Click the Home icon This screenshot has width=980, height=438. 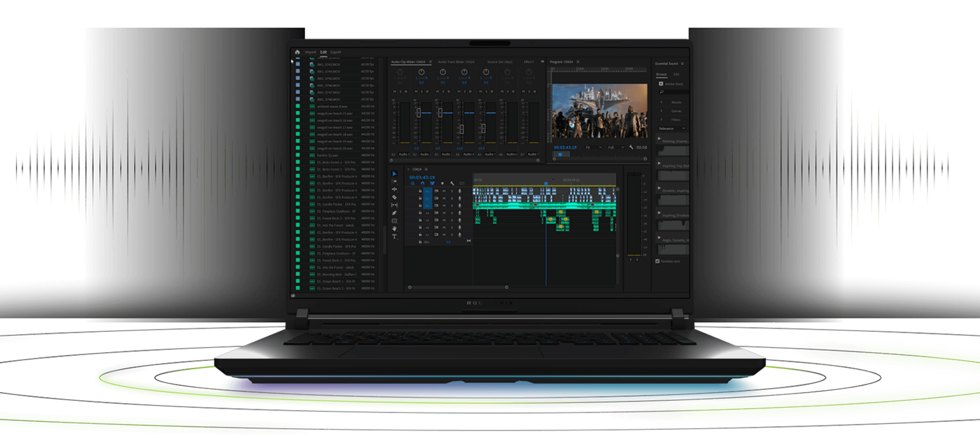click(x=298, y=52)
